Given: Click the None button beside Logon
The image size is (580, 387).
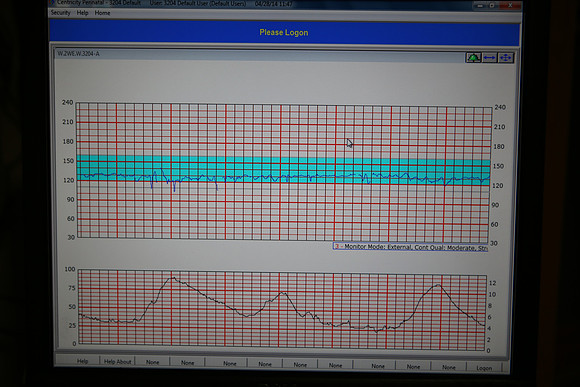Looking at the screenshot, I should (x=448, y=367).
